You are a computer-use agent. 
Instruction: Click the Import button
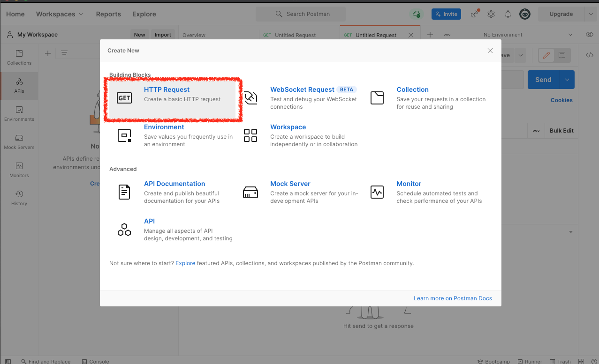[x=163, y=35]
